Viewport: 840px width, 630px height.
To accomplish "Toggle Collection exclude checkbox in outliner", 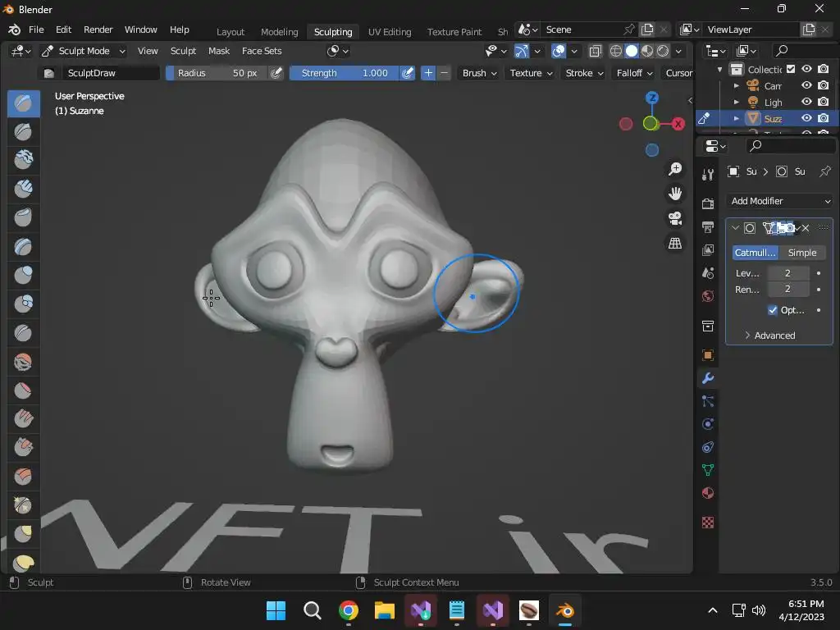I will point(791,69).
